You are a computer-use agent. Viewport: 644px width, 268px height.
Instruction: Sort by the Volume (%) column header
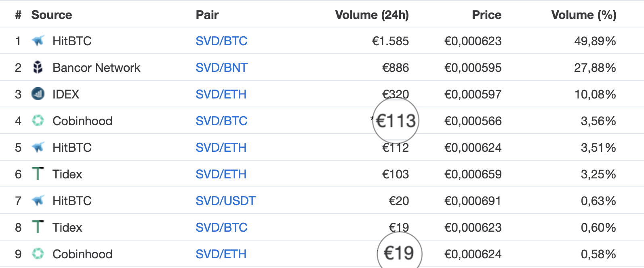584,15
